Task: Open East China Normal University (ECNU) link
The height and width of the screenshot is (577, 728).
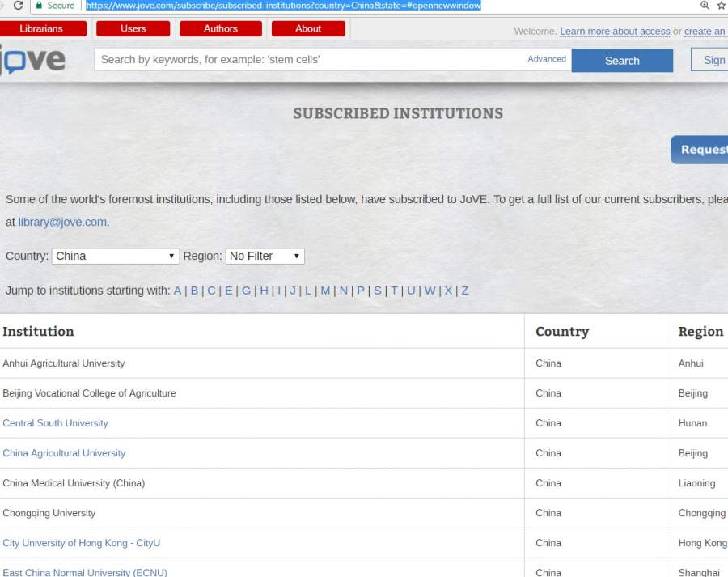Action: (x=85, y=572)
